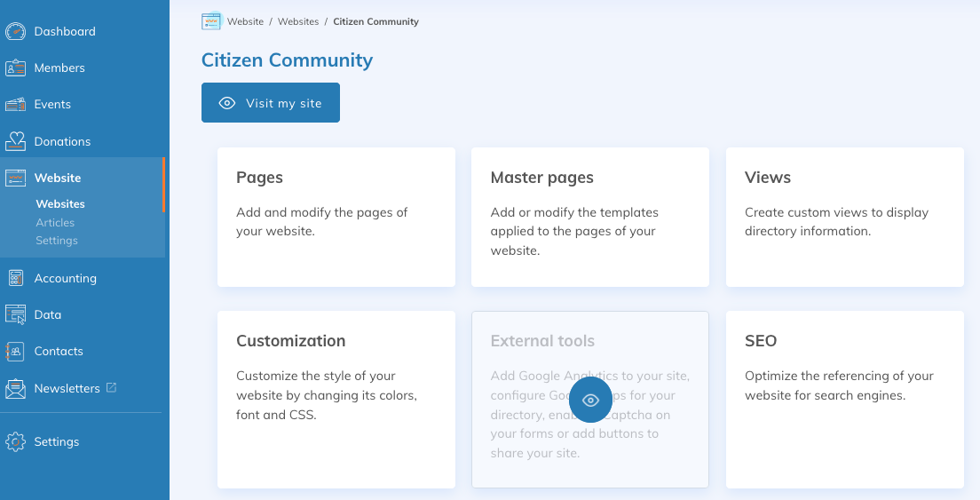Screen dimensions: 980x500
Task: Click the Dashboard gauge icon
Action: click(16, 32)
